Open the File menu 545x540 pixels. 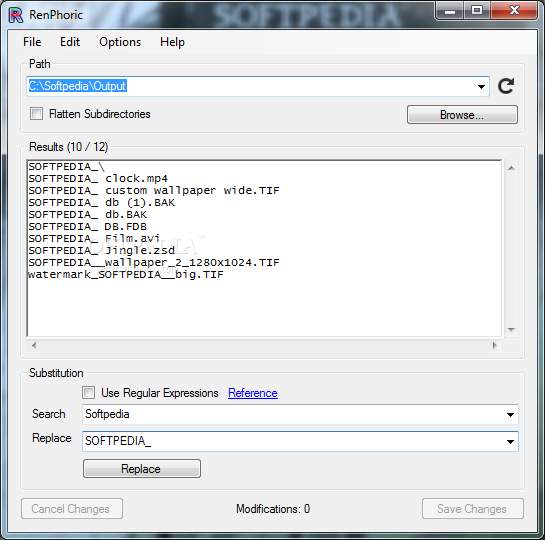[x=32, y=42]
